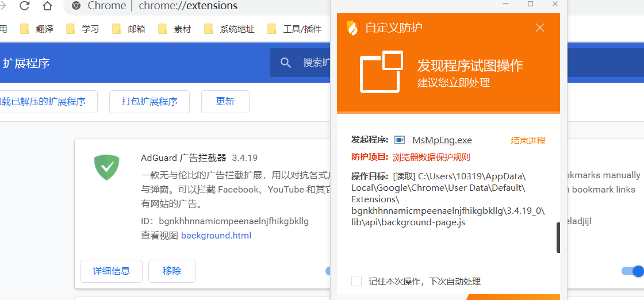Expand the 工具/插件 bookmark folder

(x=295, y=29)
